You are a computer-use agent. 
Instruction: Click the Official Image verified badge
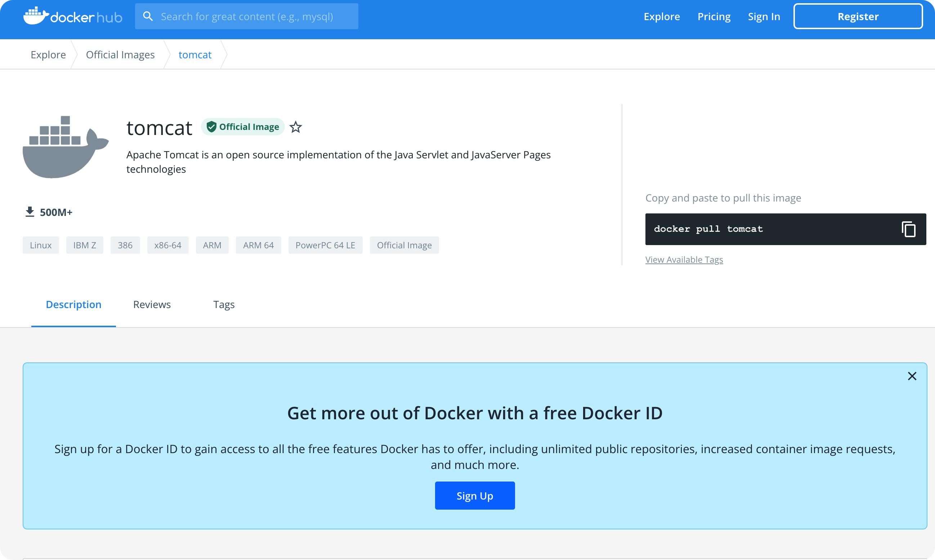coord(243,126)
